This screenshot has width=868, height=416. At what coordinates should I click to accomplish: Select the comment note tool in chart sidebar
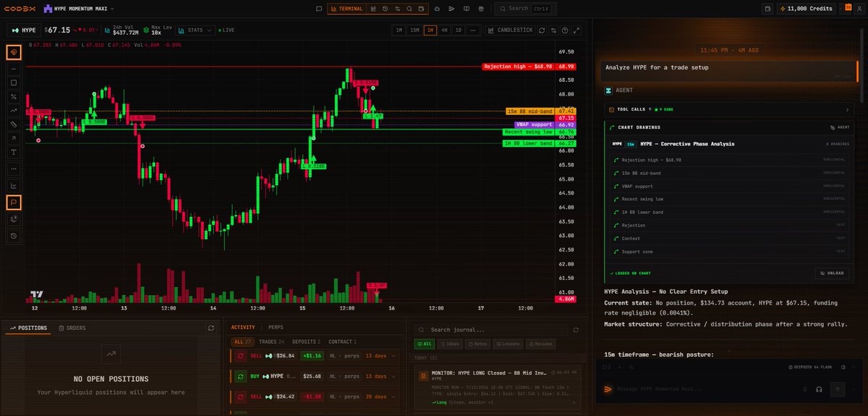tap(14, 202)
